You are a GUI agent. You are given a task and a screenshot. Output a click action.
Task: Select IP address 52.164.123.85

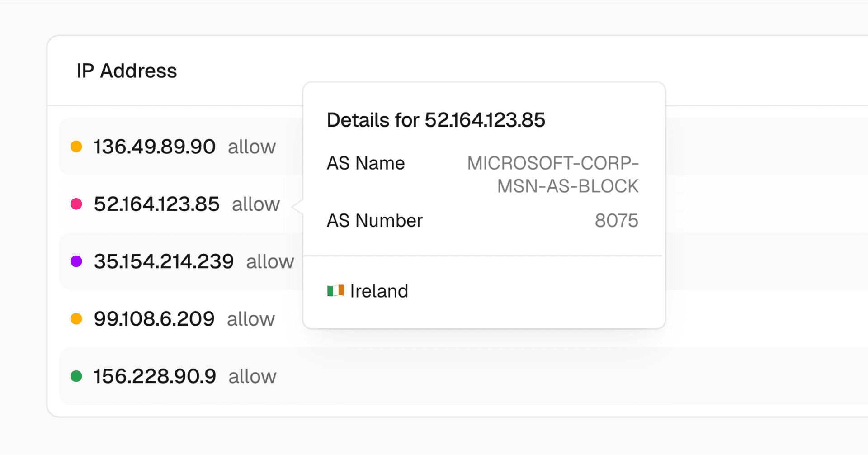156,204
